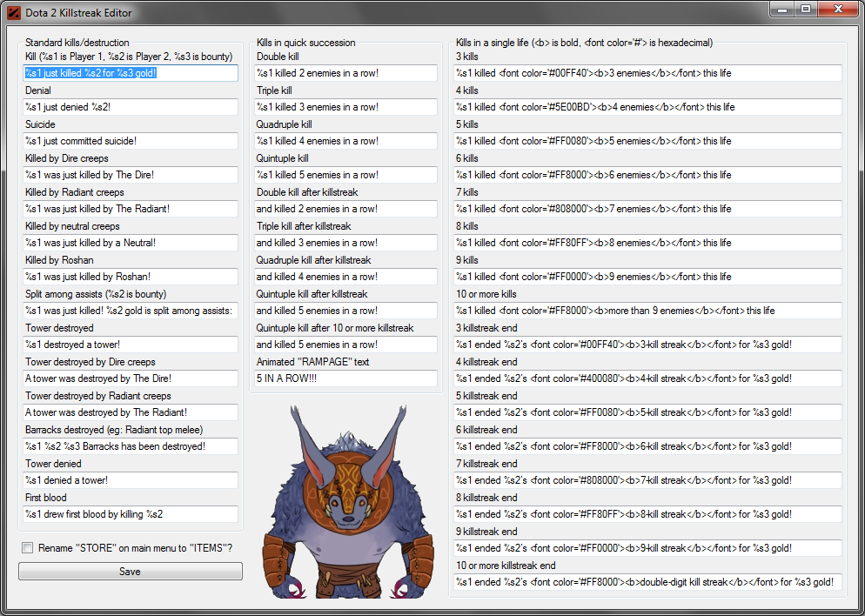Screen dimensions: 865x616
Task: Edit the Tower denied field
Action: pyautogui.click(x=131, y=480)
